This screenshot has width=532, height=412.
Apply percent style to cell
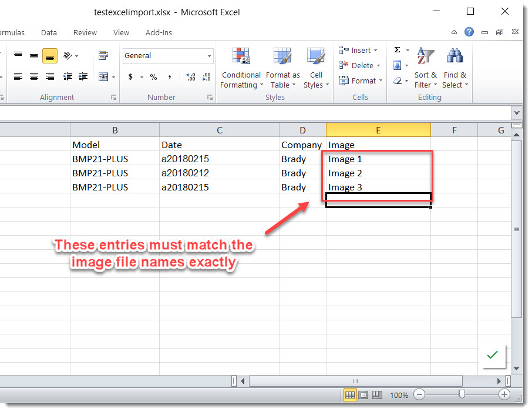pos(153,77)
